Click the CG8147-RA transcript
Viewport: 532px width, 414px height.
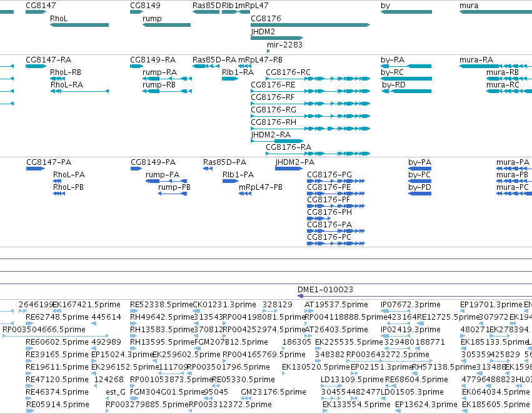[36, 66]
